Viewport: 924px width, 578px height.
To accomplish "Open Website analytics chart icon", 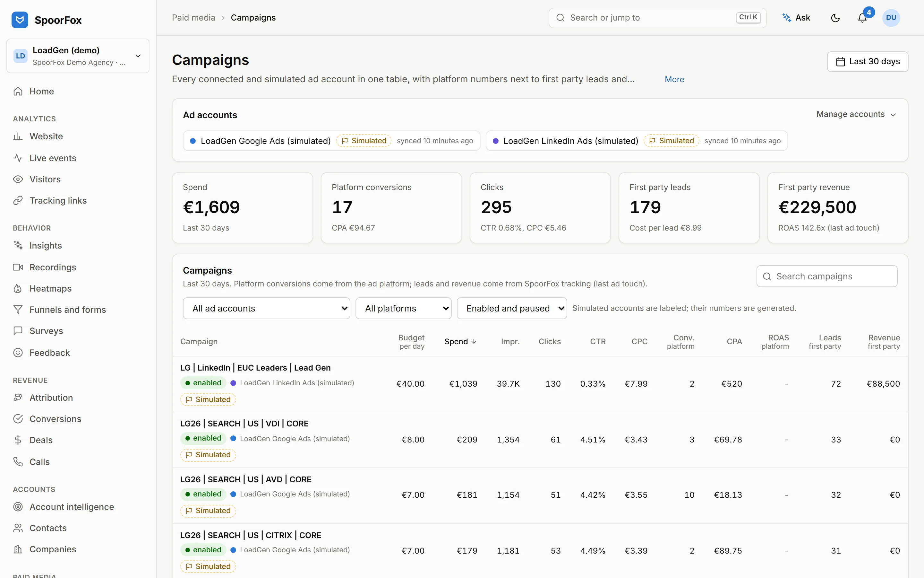I will pos(18,136).
